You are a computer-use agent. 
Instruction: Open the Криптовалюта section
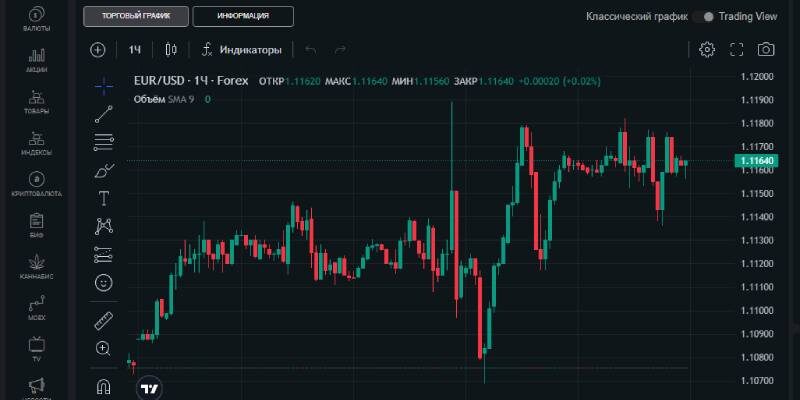(36, 185)
